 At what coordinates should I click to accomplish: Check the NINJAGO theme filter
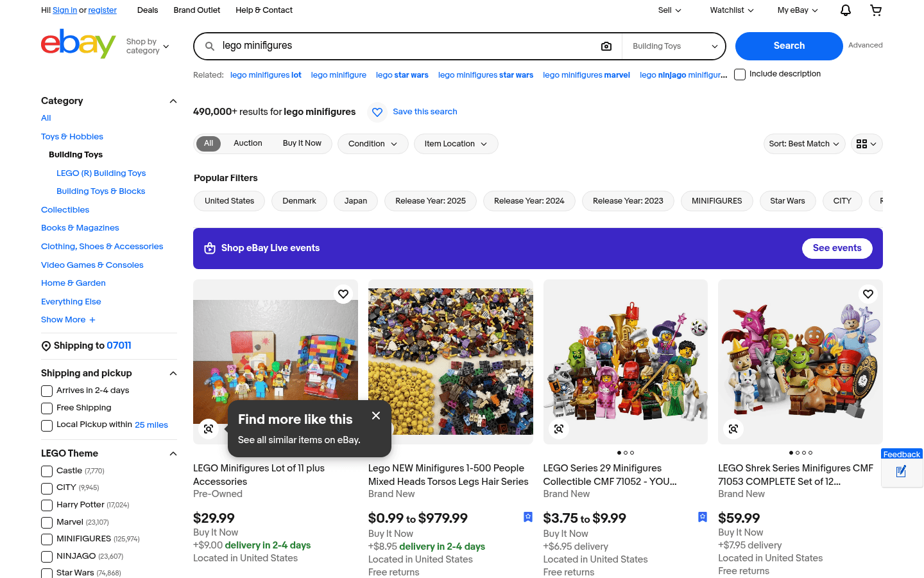pos(47,557)
